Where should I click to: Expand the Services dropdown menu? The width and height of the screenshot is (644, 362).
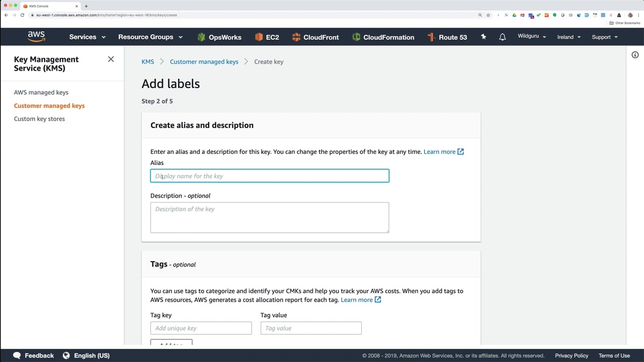[88, 37]
